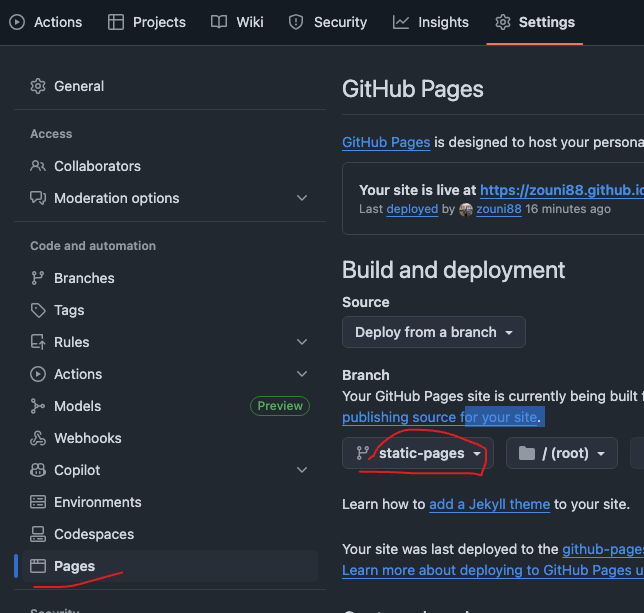Click the Webhooks icon in sidebar
This screenshot has height=613, width=644.
pos(38,438)
